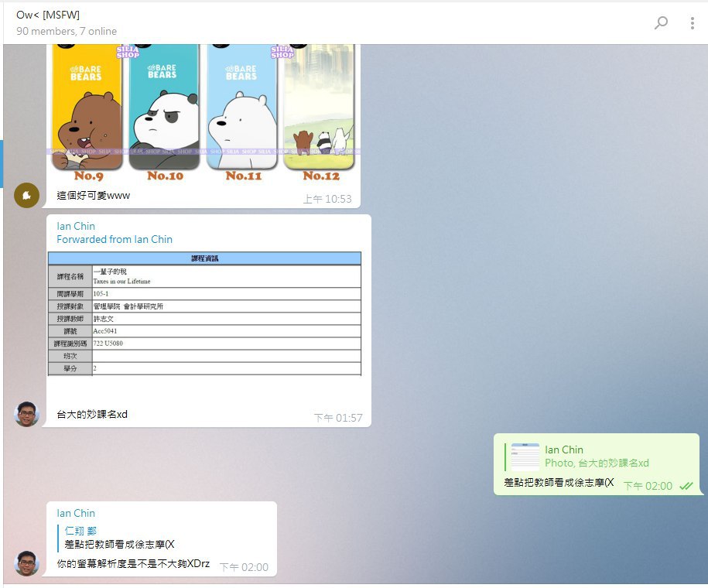Select the 下午 02:00 timestamp of last message

click(244, 567)
